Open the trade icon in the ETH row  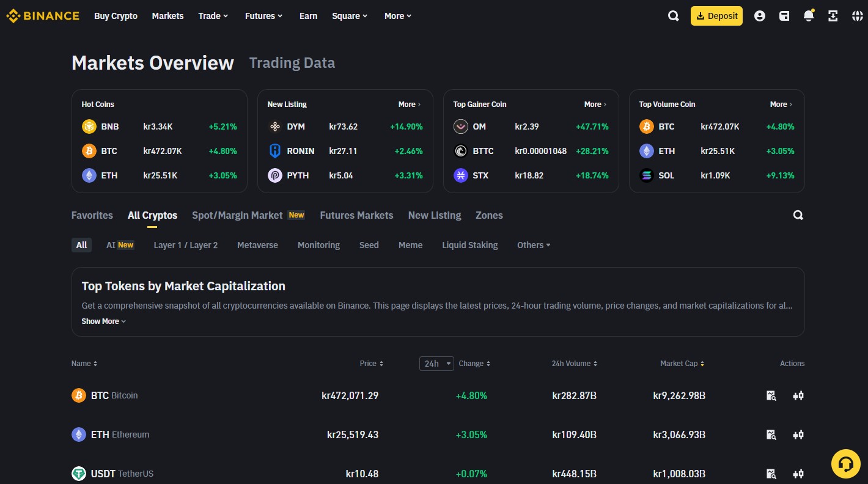point(798,435)
